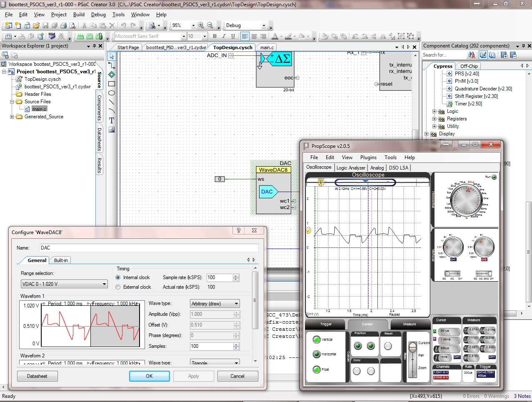The width and height of the screenshot is (532, 402).
Task: Toggle the Run indicator in PropScope
Action: [x=494, y=177]
